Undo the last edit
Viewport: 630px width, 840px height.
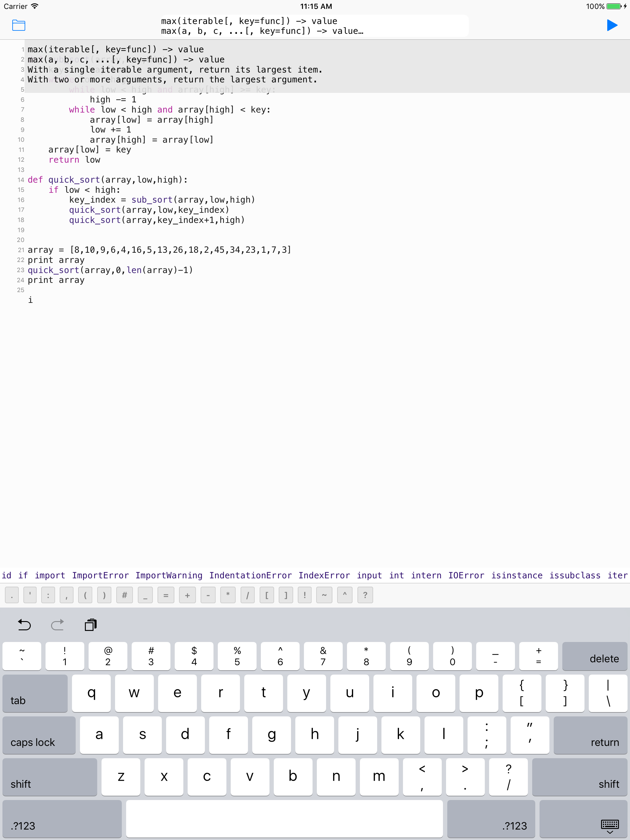[x=24, y=625]
